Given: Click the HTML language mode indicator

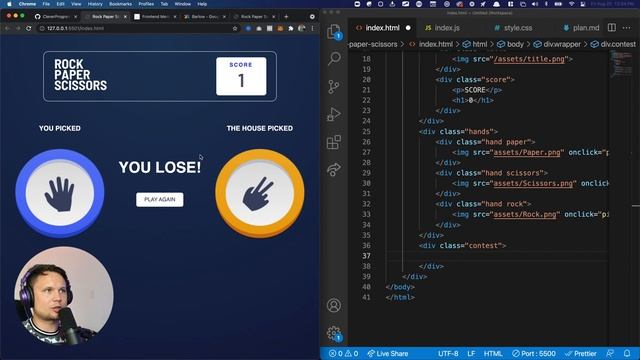Looking at the screenshot, I should pyautogui.click(x=493, y=353).
